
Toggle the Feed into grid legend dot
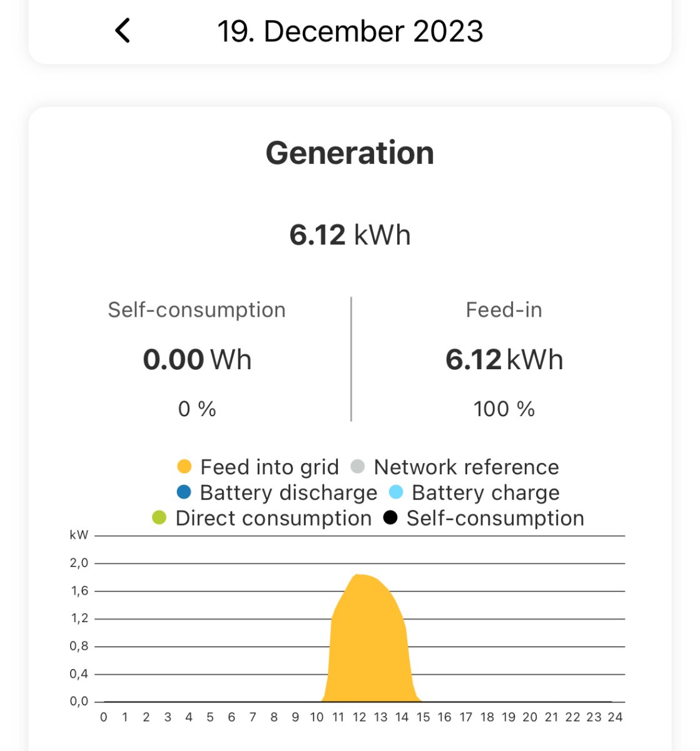point(184,467)
